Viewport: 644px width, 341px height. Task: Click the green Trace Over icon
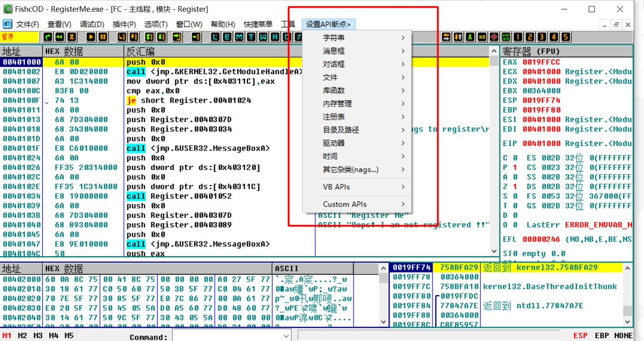coord(161,37)
